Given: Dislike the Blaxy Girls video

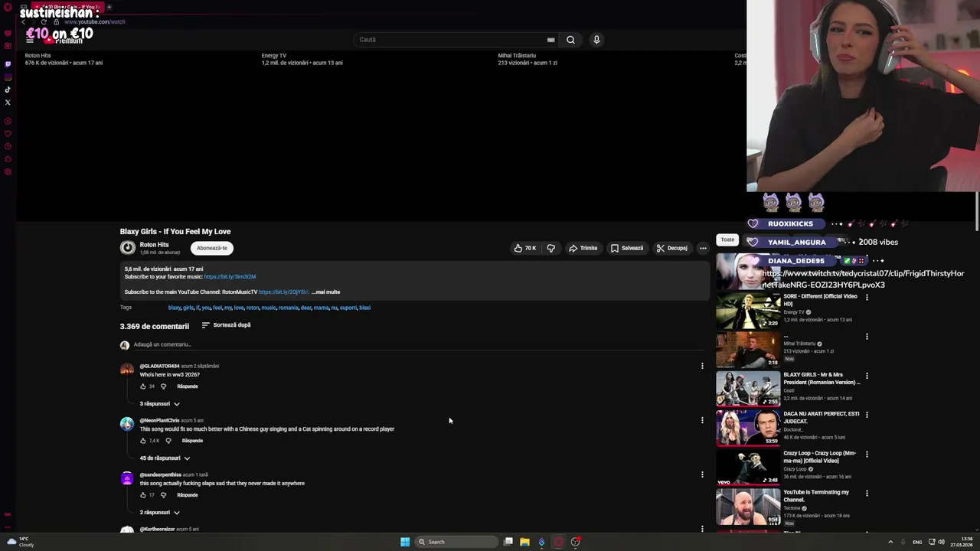Looking at the screenshot, I should coord(550,248).
